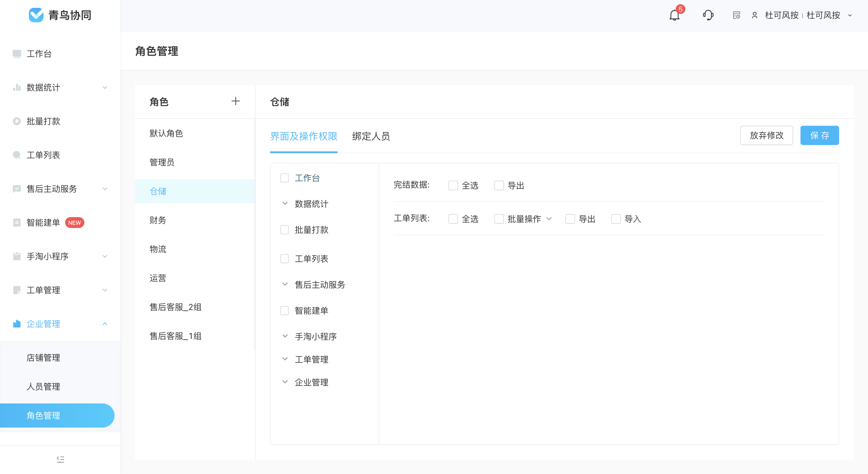Tick 导出 in 完结数据 row

point(499,185)
